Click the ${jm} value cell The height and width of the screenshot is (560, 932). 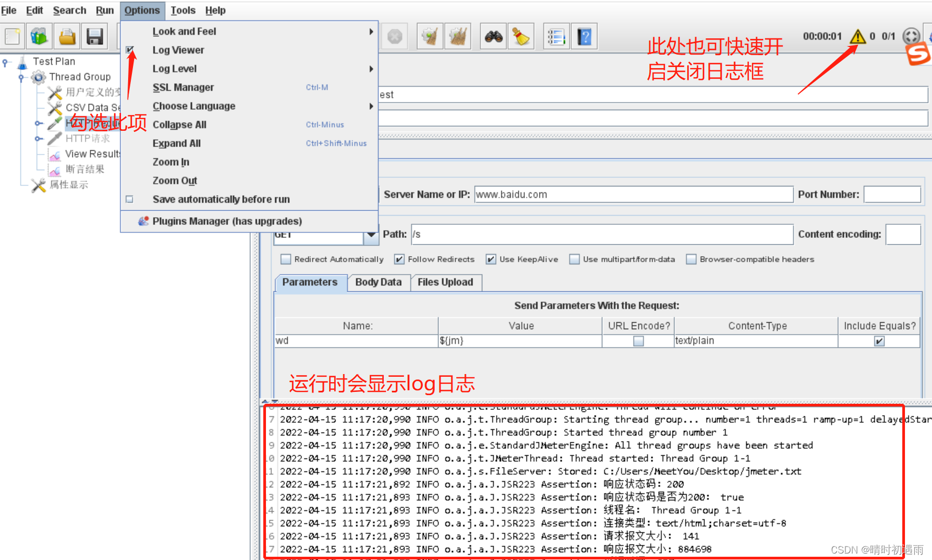pyautogui.click(x=520, y=341)
